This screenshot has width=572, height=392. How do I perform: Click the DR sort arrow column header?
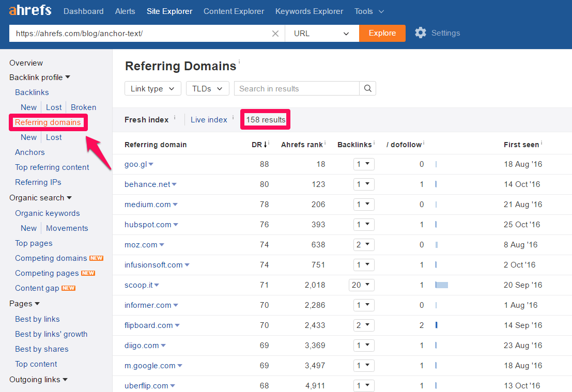[x=260, y=145]
